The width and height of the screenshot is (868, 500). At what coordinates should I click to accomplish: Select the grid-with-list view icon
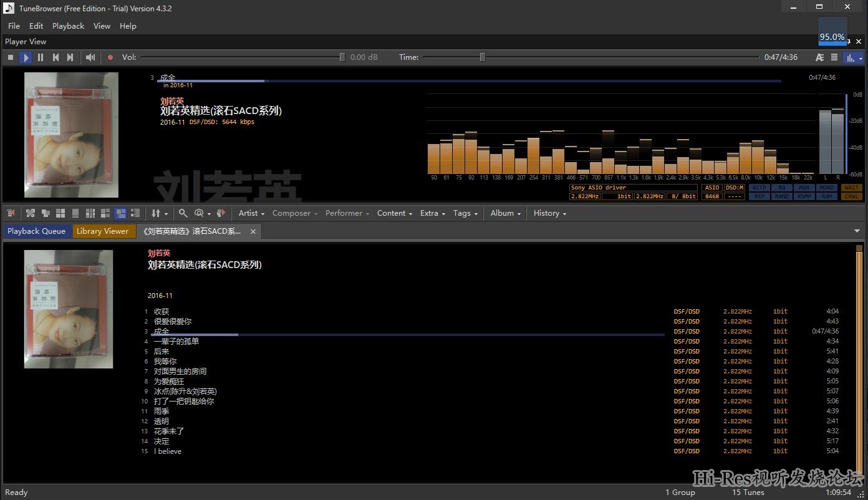(x=90, y=213)
